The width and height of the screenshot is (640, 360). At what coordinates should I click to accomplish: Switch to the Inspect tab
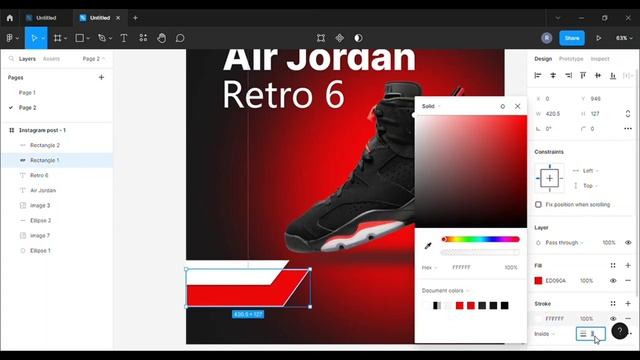click(600, 59)
